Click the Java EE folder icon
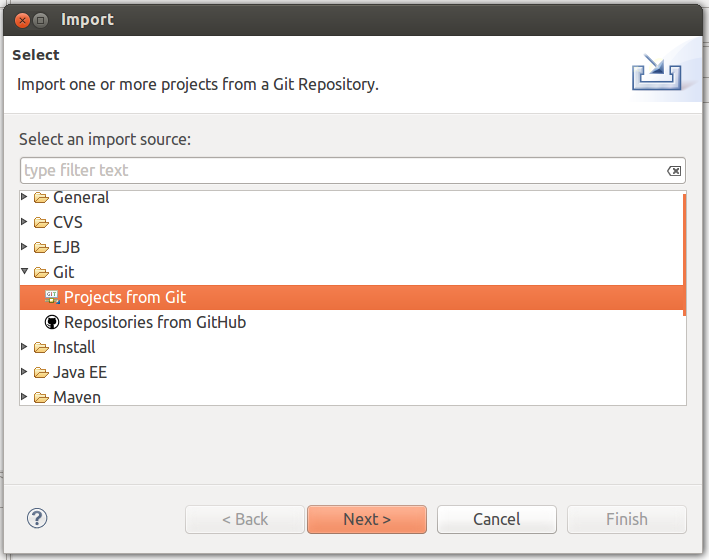709x560 pixels. coord(41,373)
